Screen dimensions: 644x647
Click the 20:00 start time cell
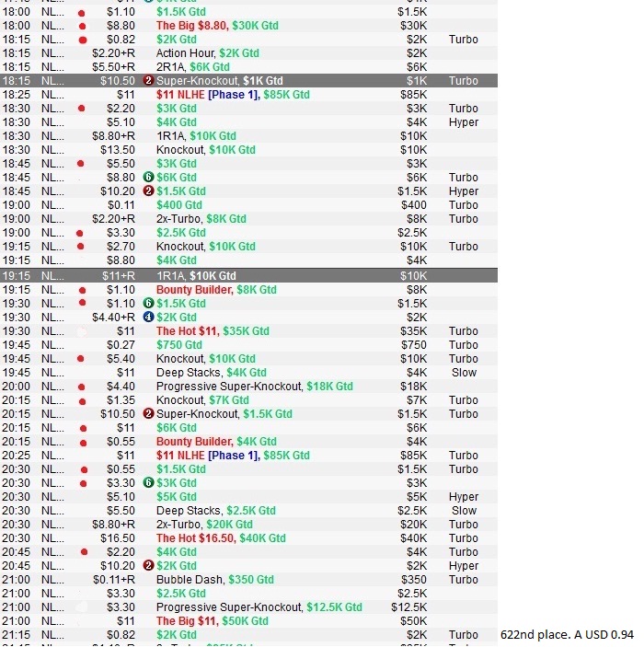(16, 387)
